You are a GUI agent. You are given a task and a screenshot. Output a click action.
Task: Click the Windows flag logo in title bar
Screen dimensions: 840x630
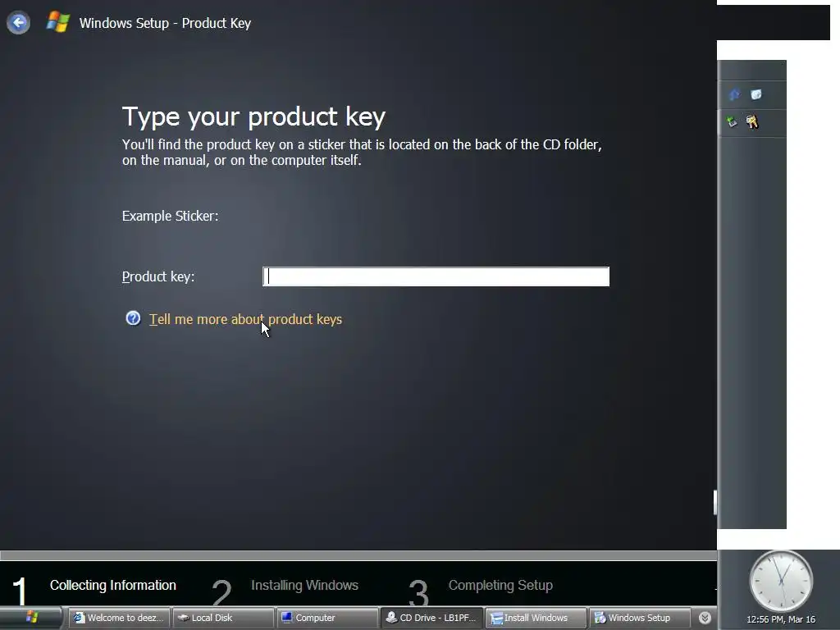[58, 22]
